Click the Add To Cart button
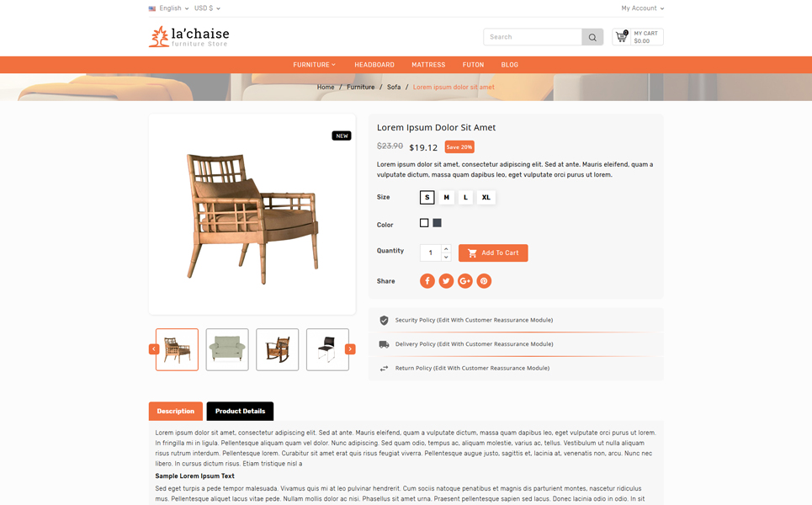Screen dimensions: 812x505 coord(493,252)
